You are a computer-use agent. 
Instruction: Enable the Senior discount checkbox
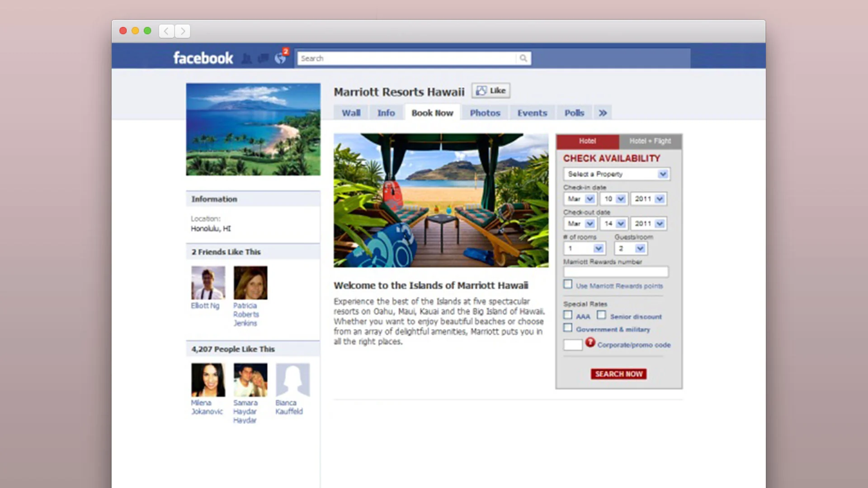tap(602, 315)
